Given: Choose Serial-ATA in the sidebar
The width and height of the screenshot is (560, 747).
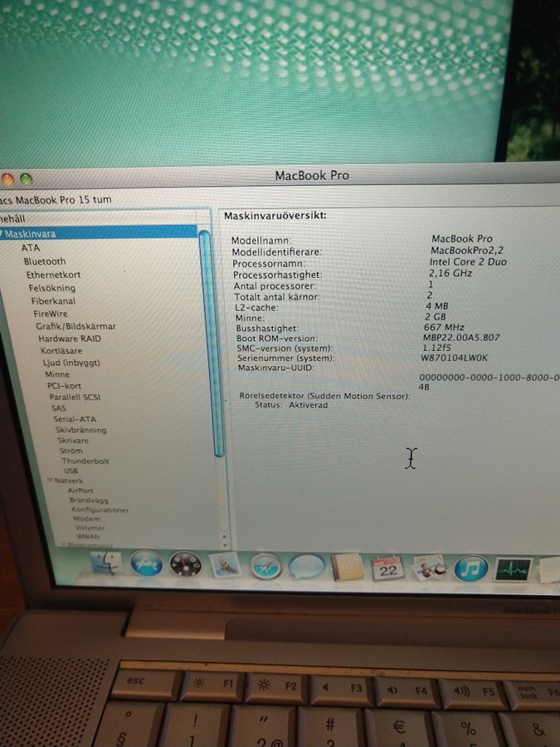Looking at the screenshot, I should coord(75,419).
